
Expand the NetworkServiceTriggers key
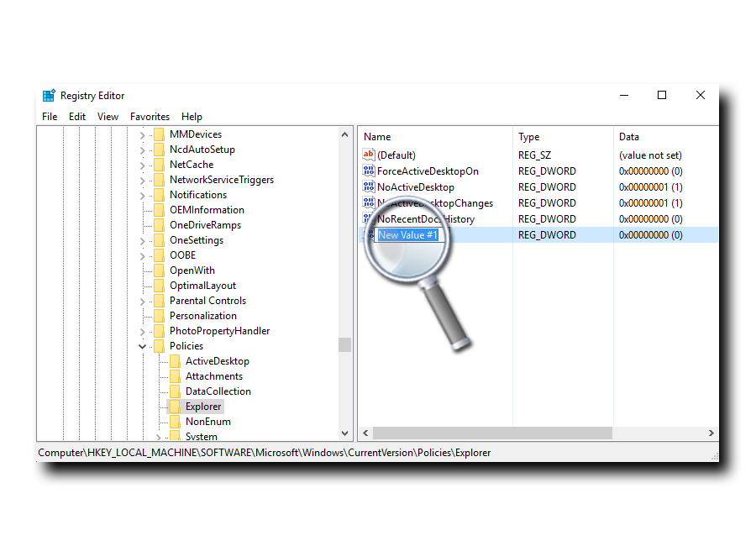142,181
